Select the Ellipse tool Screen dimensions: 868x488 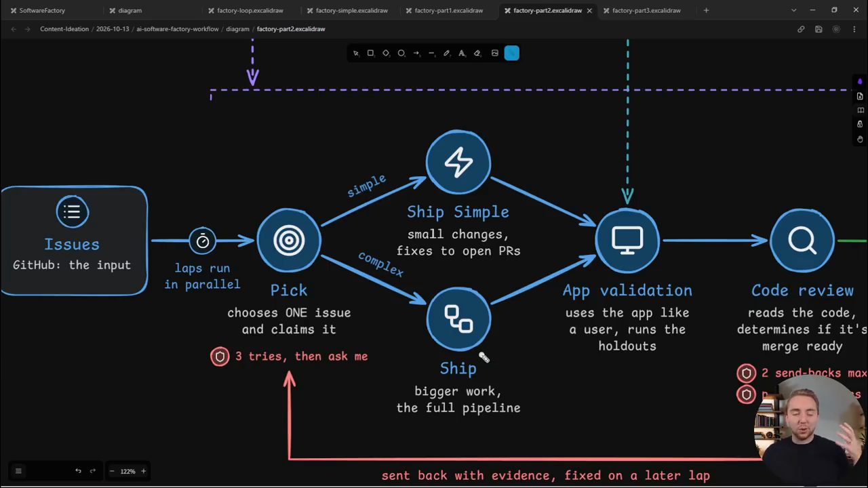point(401,53)
